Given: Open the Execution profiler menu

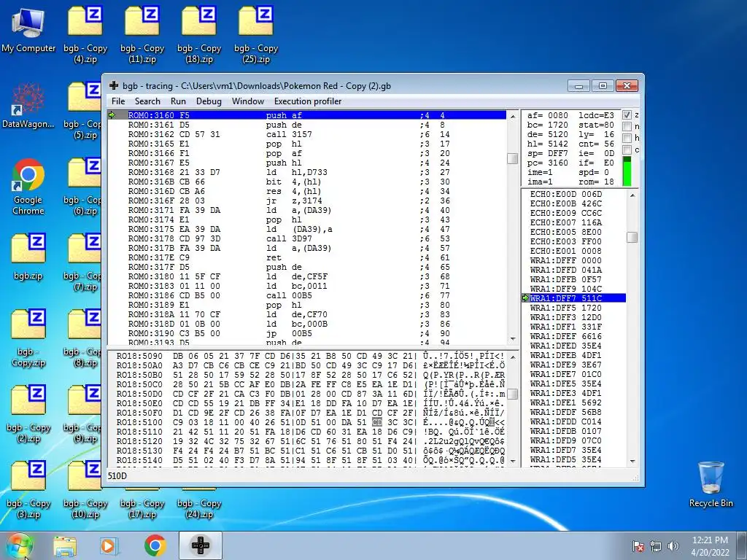Looking at the screenshot, I should pyautogui.click(x=308, y=101).
